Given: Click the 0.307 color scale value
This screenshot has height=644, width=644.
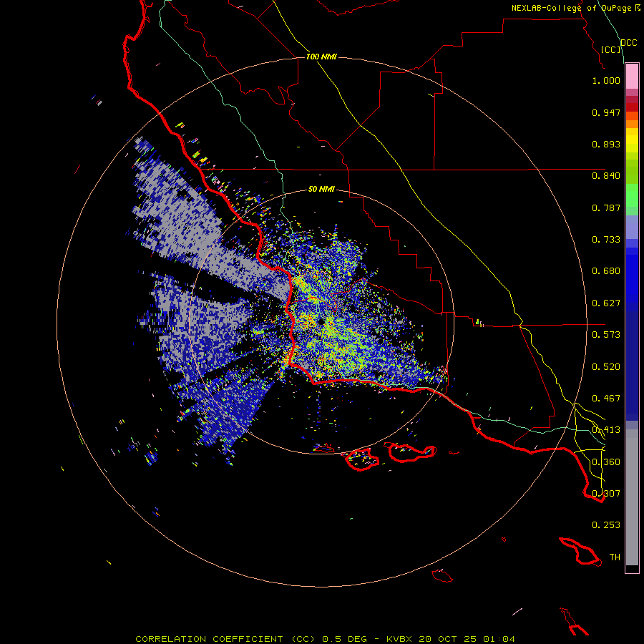Looking at the screenshot, I should (606, 494).
